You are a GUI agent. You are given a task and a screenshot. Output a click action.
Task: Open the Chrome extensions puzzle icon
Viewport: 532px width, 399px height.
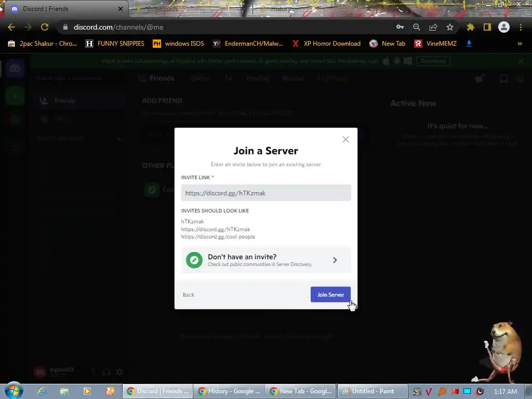click(471, 27)
